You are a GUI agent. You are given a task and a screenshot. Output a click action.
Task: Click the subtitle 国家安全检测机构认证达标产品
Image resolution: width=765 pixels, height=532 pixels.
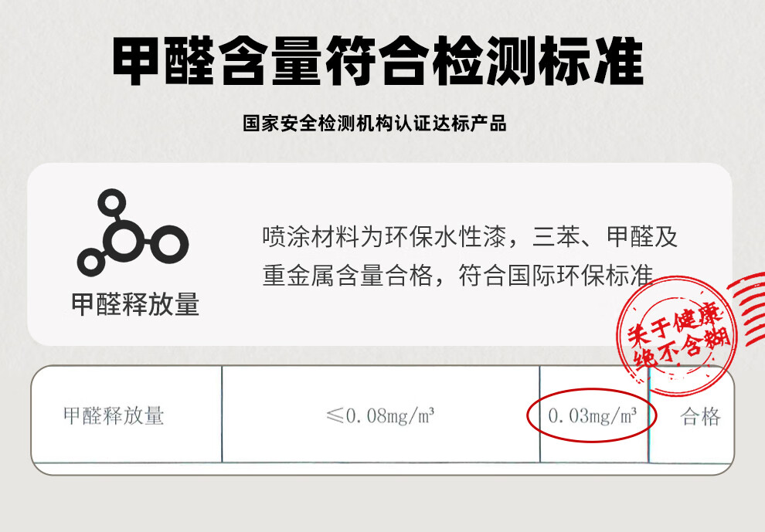pos(374,124)
